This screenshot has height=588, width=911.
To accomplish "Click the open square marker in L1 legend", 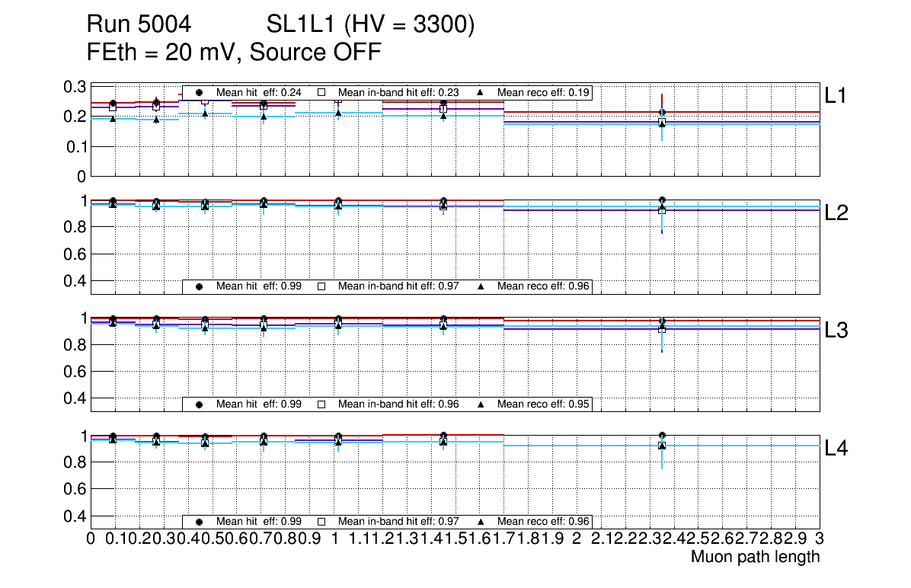I will tap(321, 92).
